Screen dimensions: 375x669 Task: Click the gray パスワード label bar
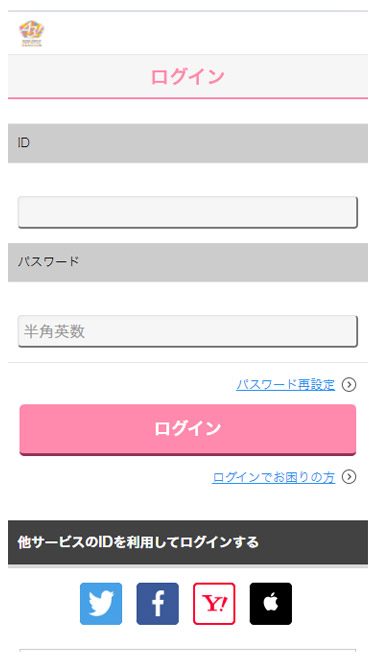188,262
